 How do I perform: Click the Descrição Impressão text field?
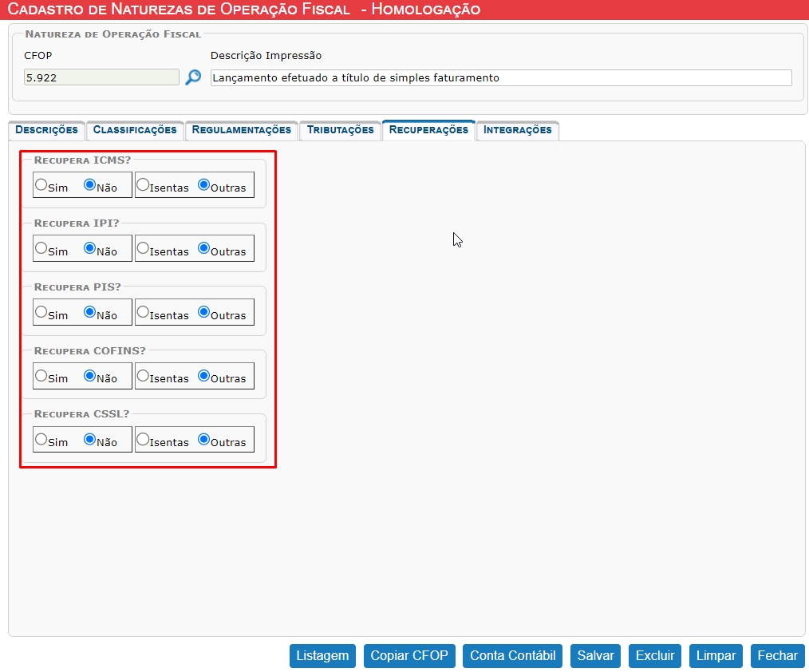pyautogui.click(x=501, y=77)
